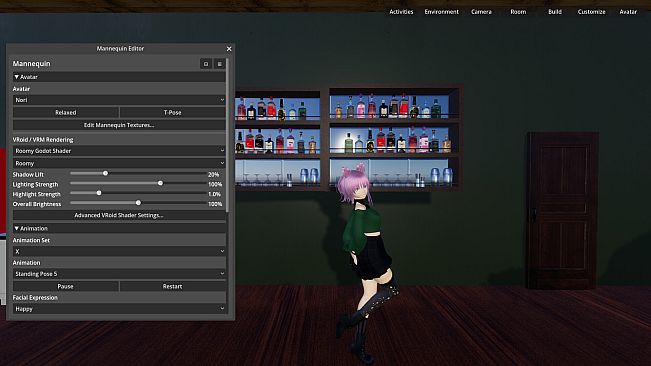Collapse the Avatar section
651x366 pixels.
click(x=119, y=77)
